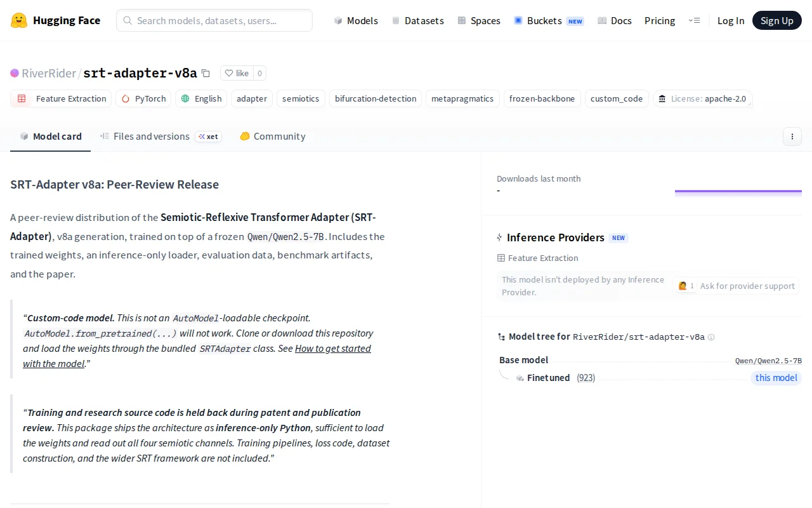Screen dimensions: 812x508
Task: Click the model tree info icon
Action: (711, 337)
